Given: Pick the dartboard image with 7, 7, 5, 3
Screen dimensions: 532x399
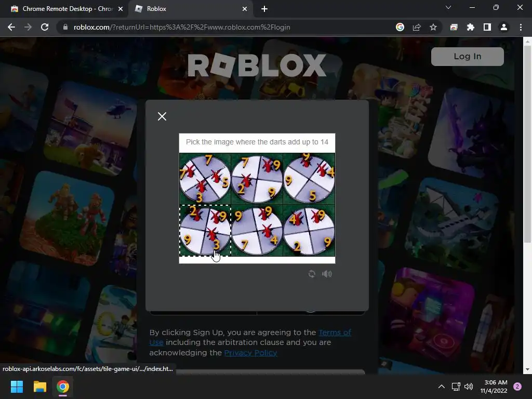Looking at the screenshot, I should pos(205,179).
